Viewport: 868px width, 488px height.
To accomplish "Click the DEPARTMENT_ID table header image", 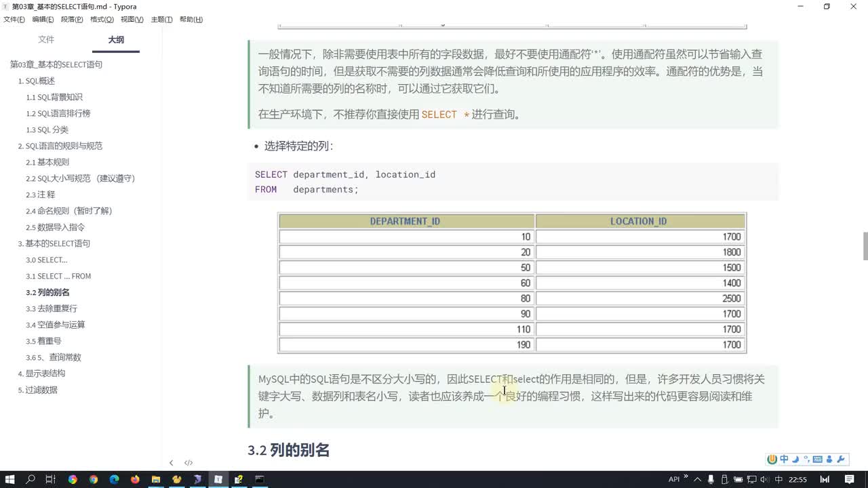I will coord(406,221).
